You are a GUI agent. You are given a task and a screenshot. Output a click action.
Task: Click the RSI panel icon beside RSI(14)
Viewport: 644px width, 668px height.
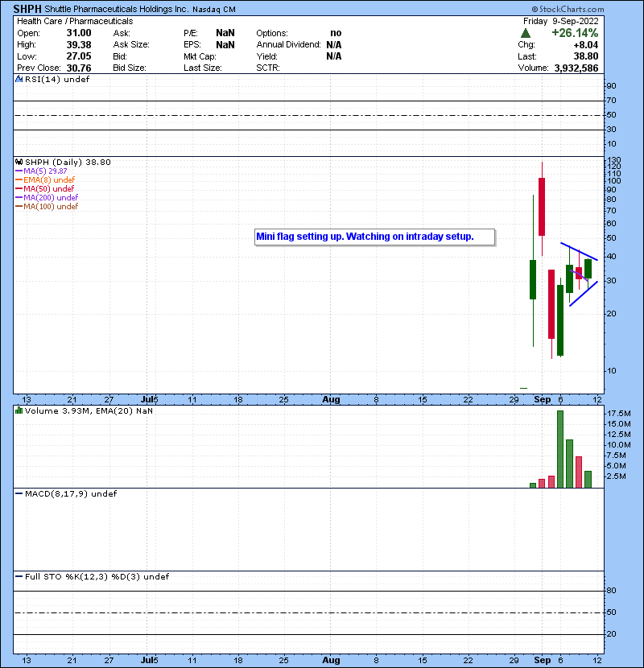coord(19,79)
